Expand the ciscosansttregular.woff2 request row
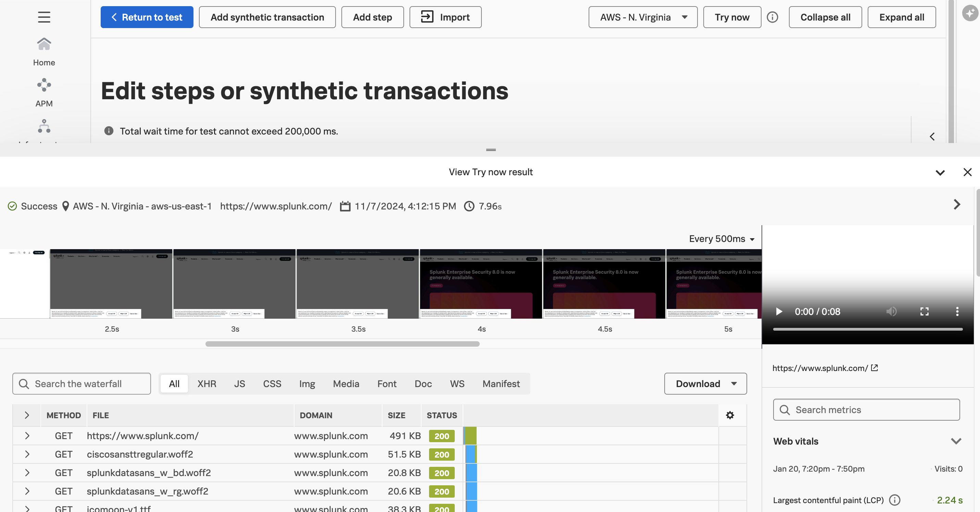This screenshot has height=512, width=980. 27,454
